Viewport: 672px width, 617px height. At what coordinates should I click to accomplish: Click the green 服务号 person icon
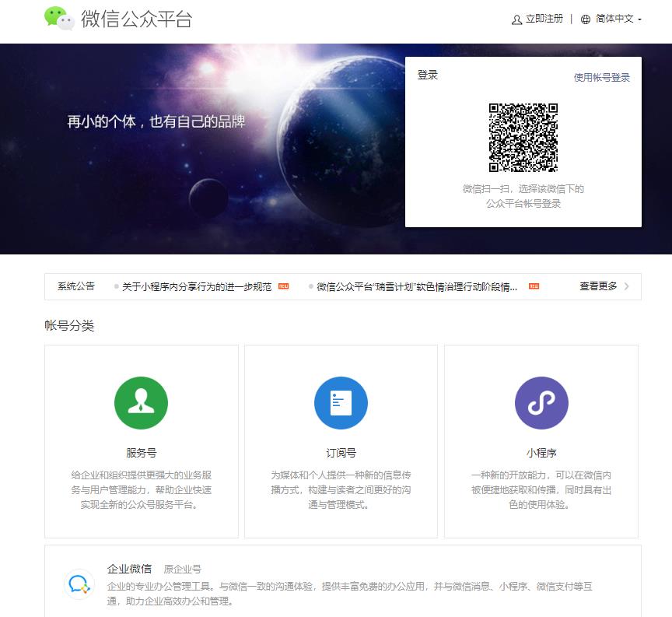tap(141, 403)
